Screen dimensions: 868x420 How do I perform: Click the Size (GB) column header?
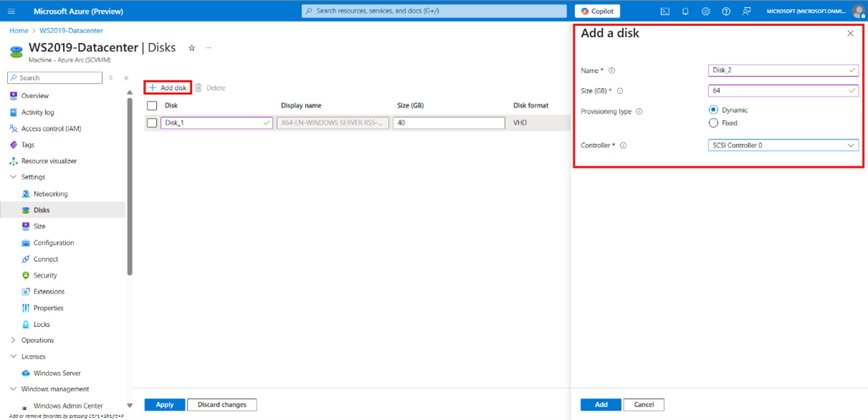coord(410,106)
